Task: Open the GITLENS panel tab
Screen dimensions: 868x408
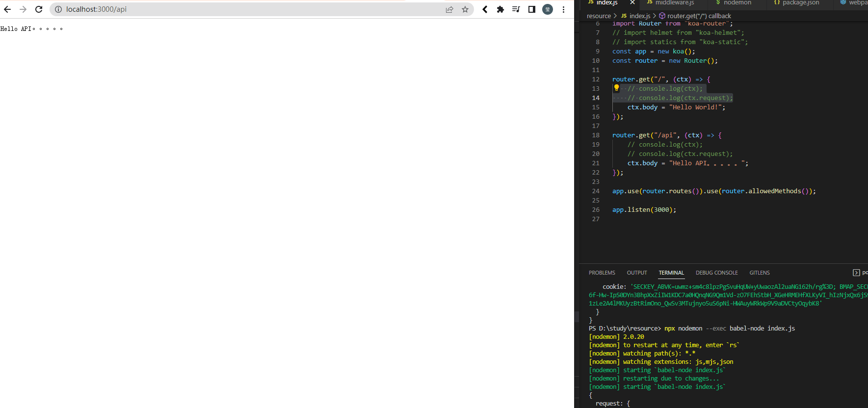Action: 760,273
